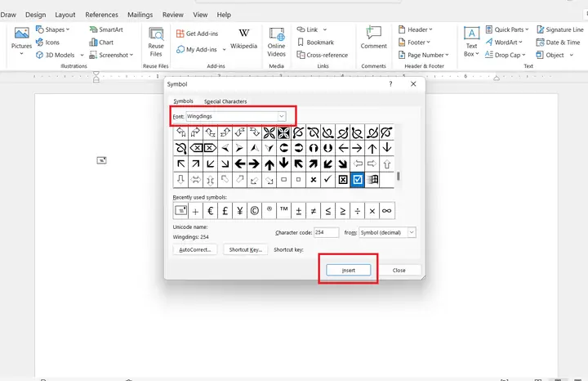Click the first-line indent ruler marker
588x381 pixels.
pyautogui.click(x=96, y=74)
